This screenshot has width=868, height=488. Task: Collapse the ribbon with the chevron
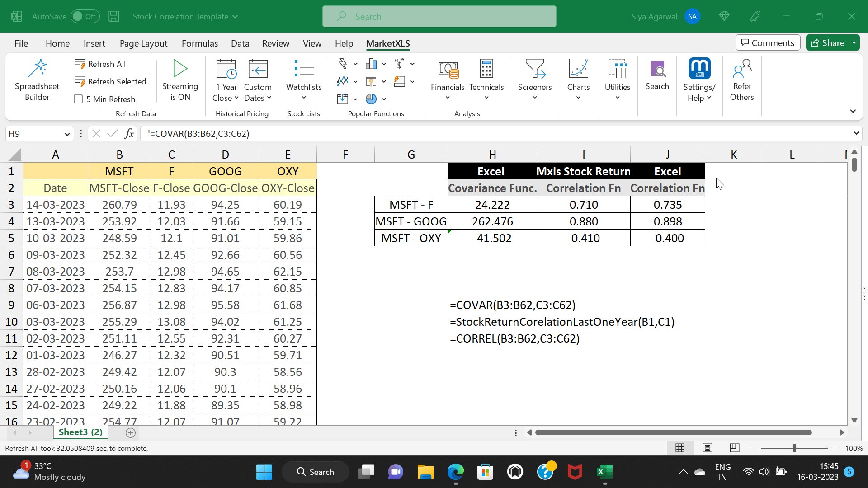[853, 111]
